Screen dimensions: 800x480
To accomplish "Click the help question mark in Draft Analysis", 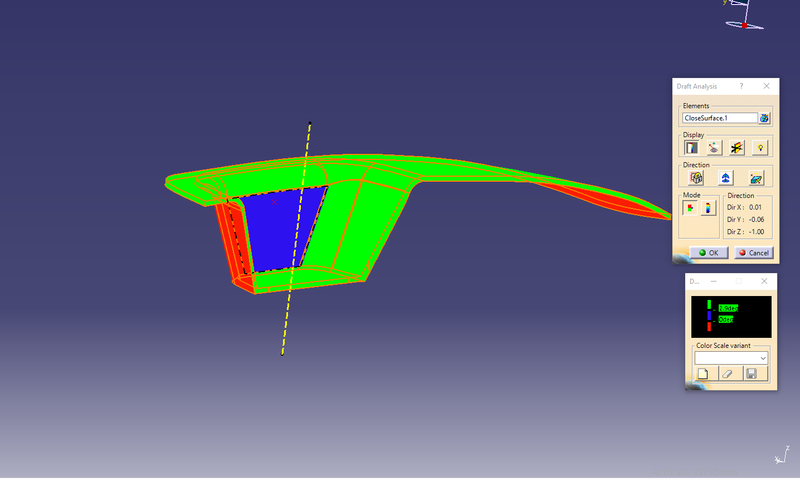I will [x=741, y=87].
